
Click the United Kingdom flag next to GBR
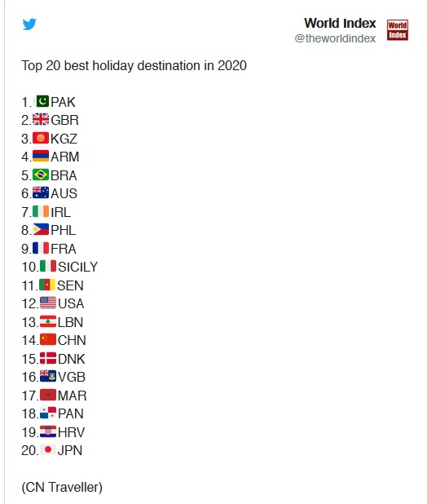click(x=41, y=119)
